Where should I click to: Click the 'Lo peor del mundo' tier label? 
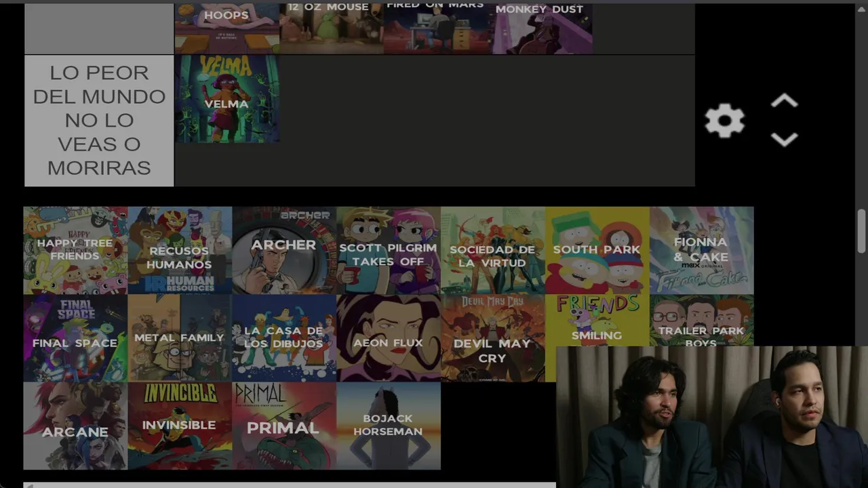99,121
